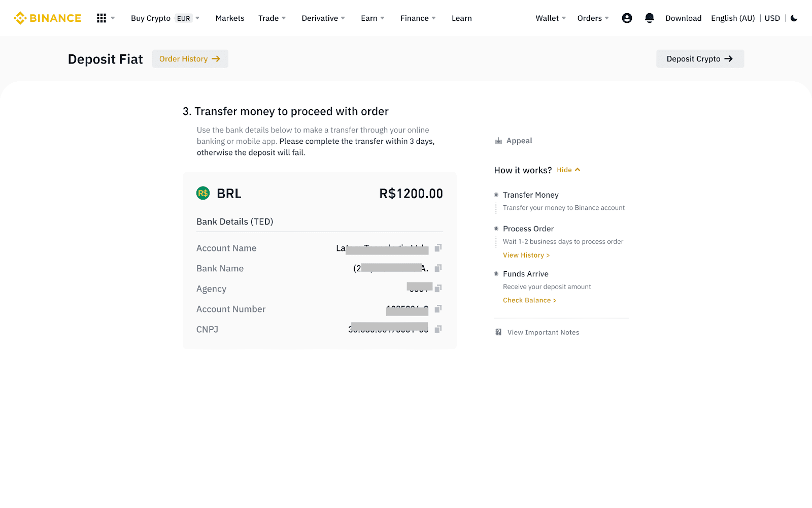Viewport: 812px width, 508px height.
Task: Copy the Account Name value
Action: pos(438,248)
